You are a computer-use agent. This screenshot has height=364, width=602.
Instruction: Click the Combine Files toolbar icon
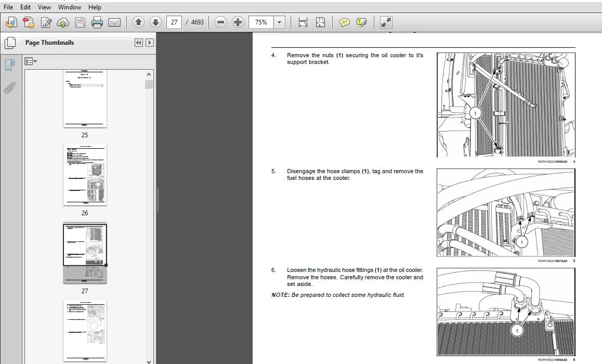point(29,23)
